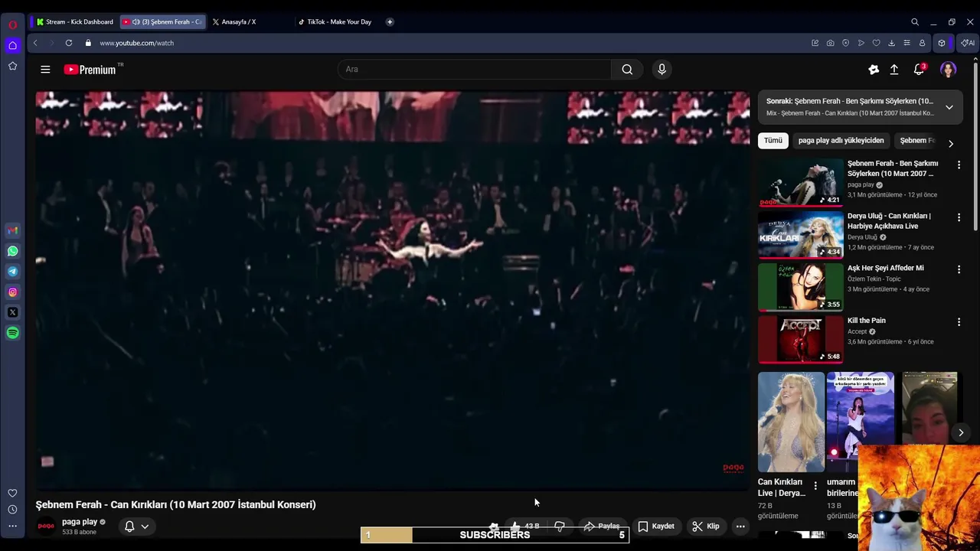Show more filter chips with right arrow
This screenshot has width=980, height=551.
pos(950,143)
